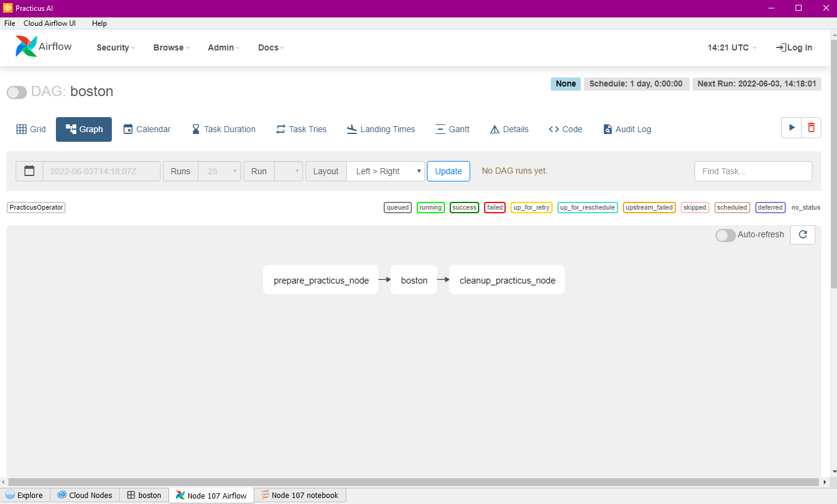Enable the Auto-refresh toggle
Screen dimensions: 837x504
click(725, 235)
